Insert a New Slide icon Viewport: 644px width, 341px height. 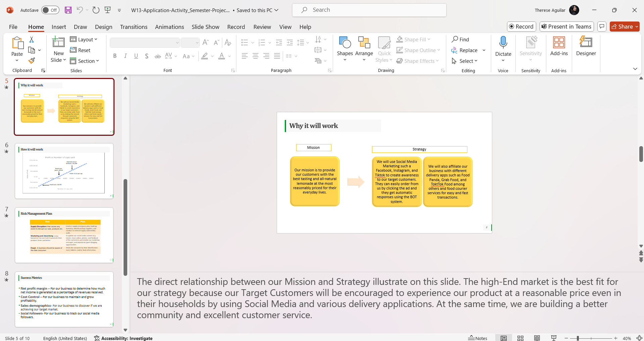(x=58, y=42)
